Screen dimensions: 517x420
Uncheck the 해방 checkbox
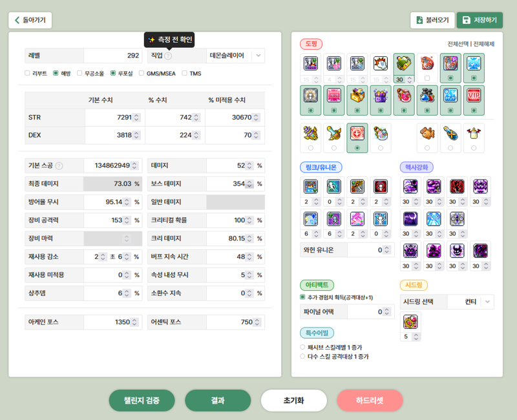click(56, 73)
